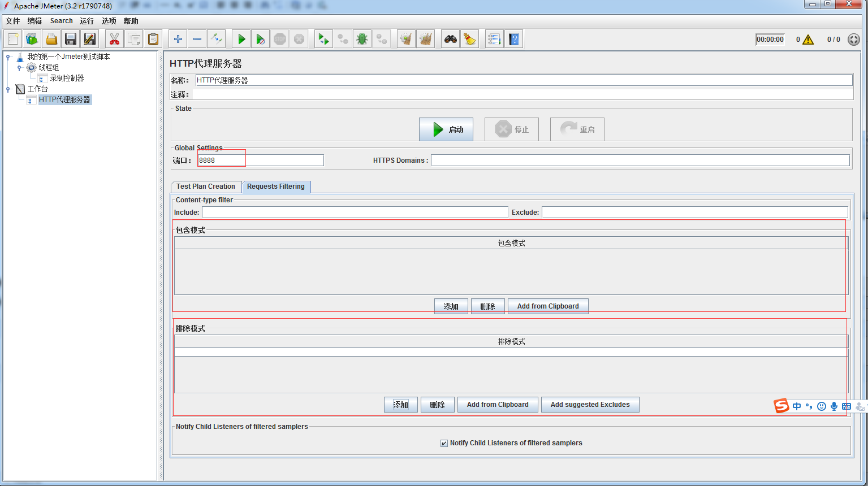
Task: Click 删除 under 包含模式
Action: tap(488, 306)
